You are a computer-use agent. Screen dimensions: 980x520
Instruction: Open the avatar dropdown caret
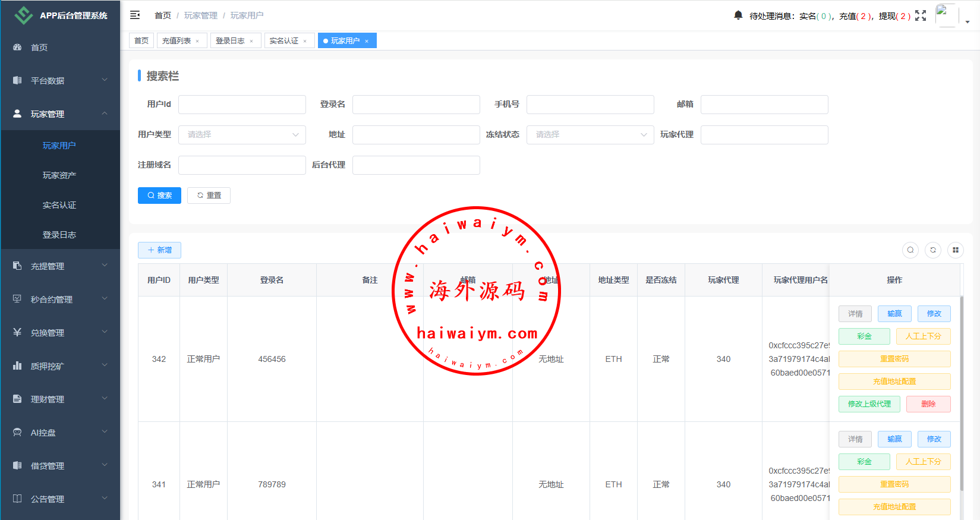(968, 22)
